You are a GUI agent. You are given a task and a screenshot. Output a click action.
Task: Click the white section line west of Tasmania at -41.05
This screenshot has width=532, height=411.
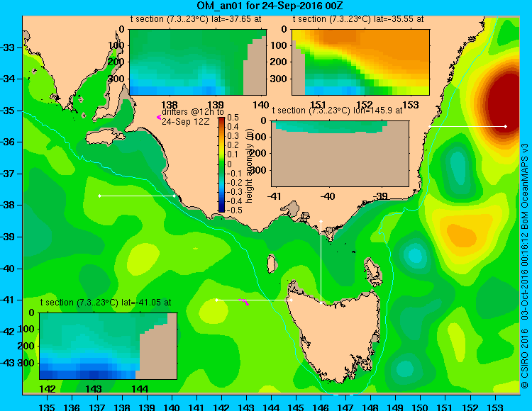click(254, 300)
